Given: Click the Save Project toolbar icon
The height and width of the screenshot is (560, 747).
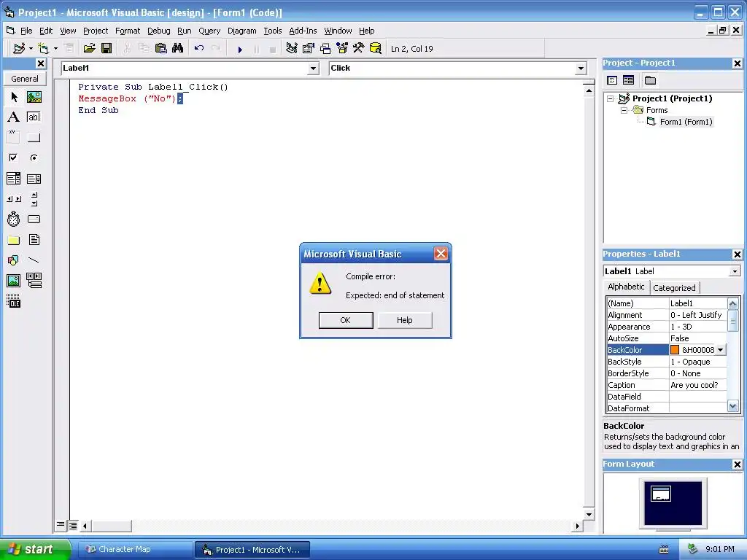Looking at the screenshot, I should (x=107, y=48).
